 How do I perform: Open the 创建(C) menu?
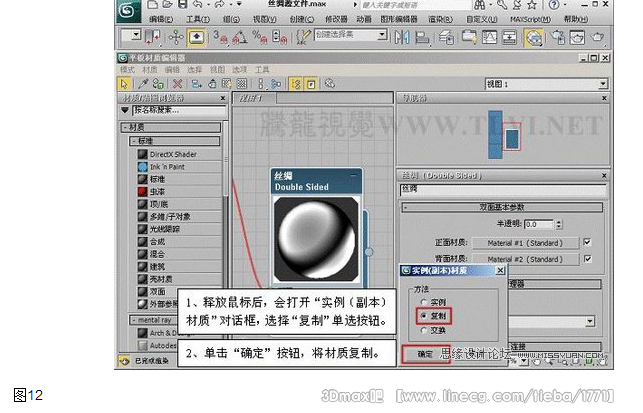(x=301, y=19)
